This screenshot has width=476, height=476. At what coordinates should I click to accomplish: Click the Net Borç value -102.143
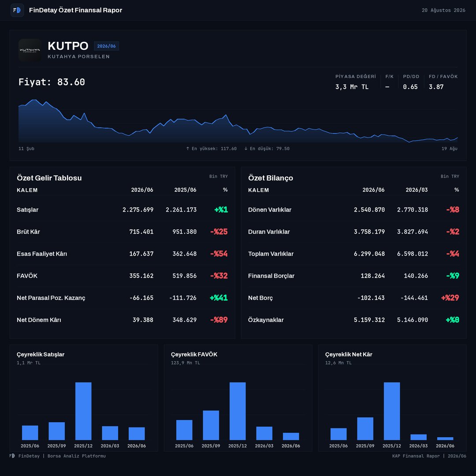[x=371, y=298]
